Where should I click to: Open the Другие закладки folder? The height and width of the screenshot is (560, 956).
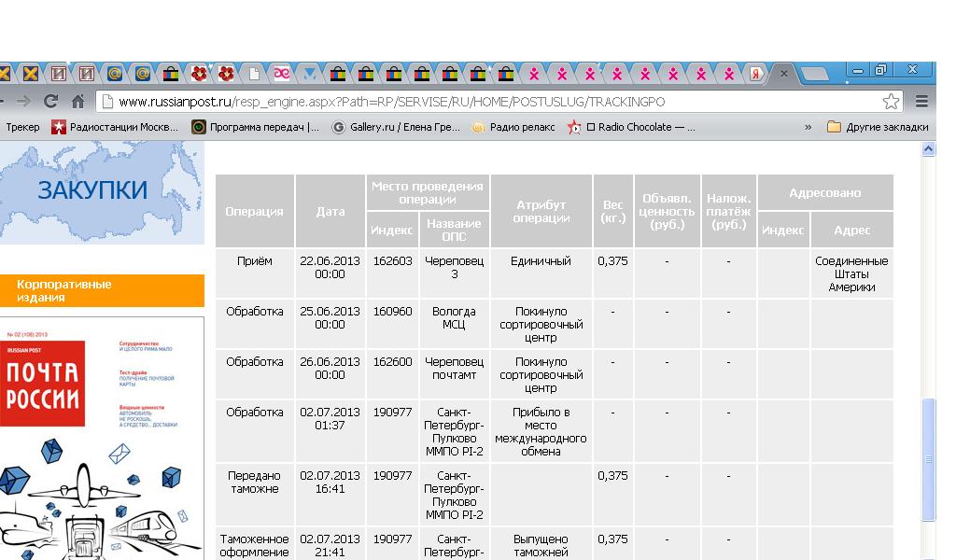pos(878,127)
